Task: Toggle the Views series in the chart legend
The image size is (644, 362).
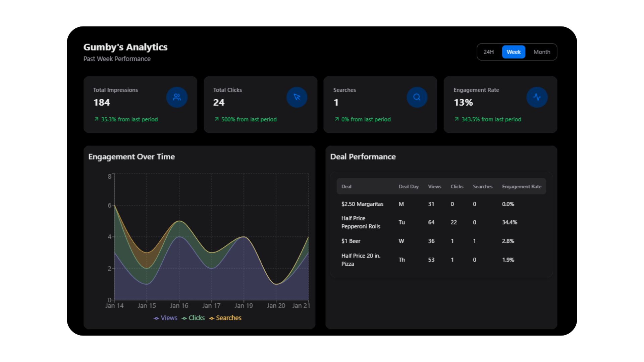Action: (x=166, y=318)
